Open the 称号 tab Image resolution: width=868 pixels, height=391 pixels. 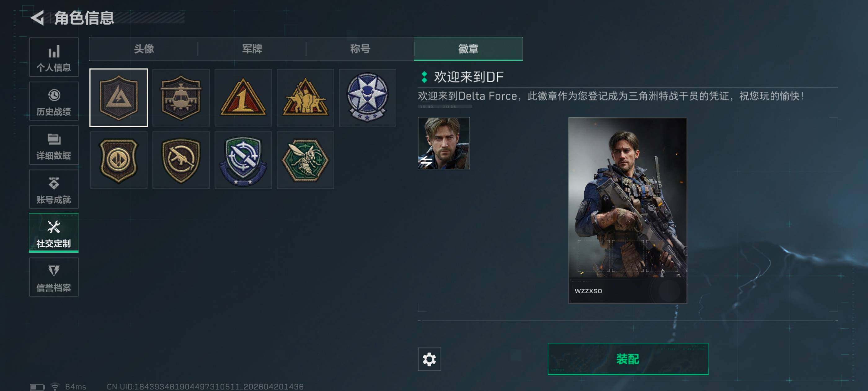click(x=360, y=49)
